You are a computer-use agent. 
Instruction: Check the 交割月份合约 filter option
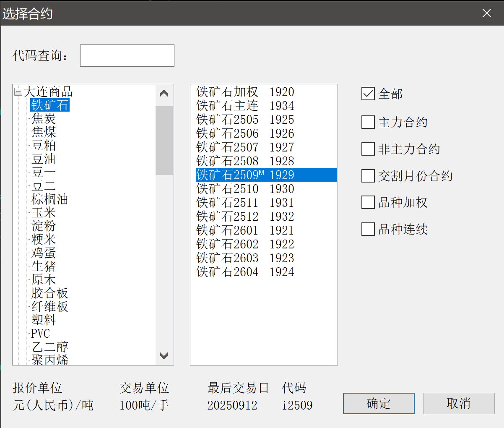[x=368, y=176]
